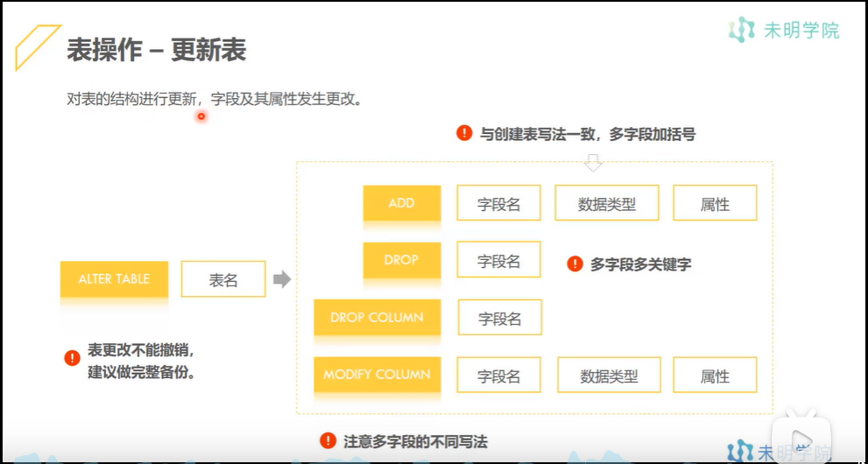Click 属性 box in MODIFY COLUMN row

(715, 375)
